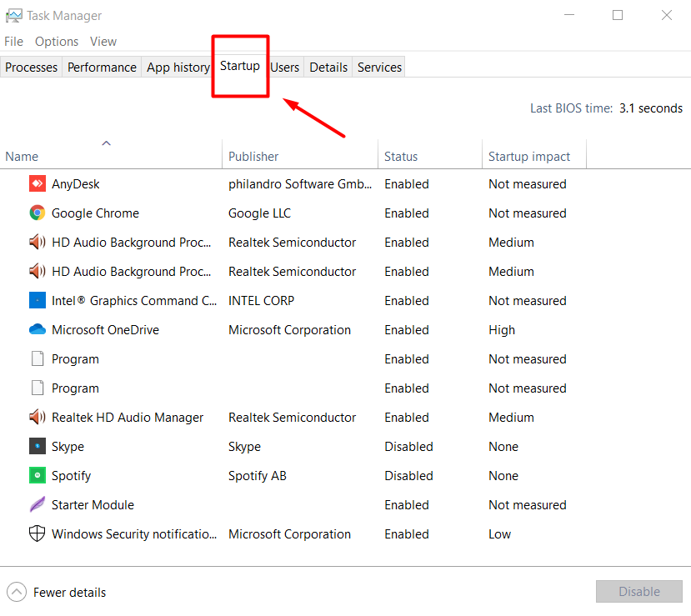
Task: Select the Skype entry name
Action: [68, 446]
